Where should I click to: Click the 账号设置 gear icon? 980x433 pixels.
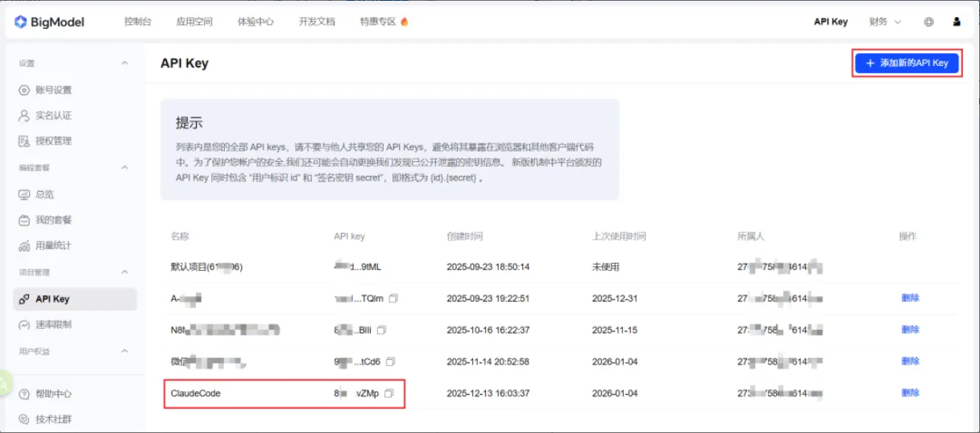(x=24, y=90)
